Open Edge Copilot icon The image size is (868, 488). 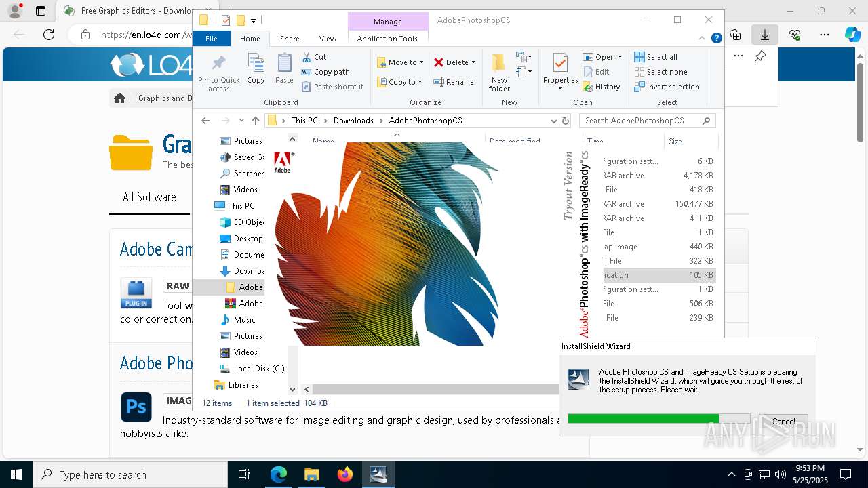tap(852, 35)
